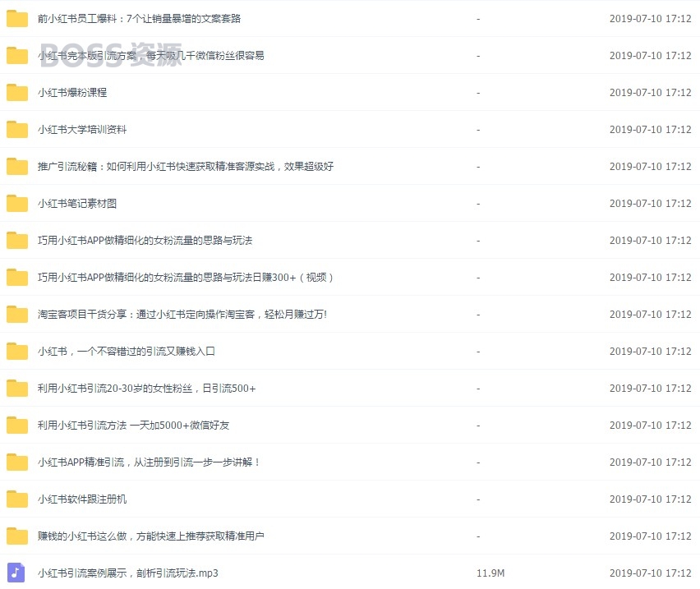This screenshot has height=589, width=700.
Task: Click folder icon for 小红书APP精准引流 row
Action: click(x=17, y=462)
